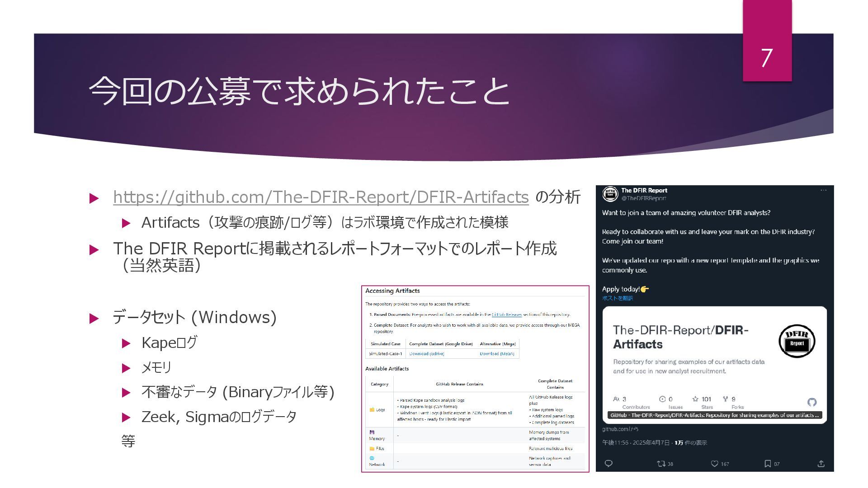Click the slide title '今回の公募で求められたこと'

pyautogui.click(x=299, y=91)
